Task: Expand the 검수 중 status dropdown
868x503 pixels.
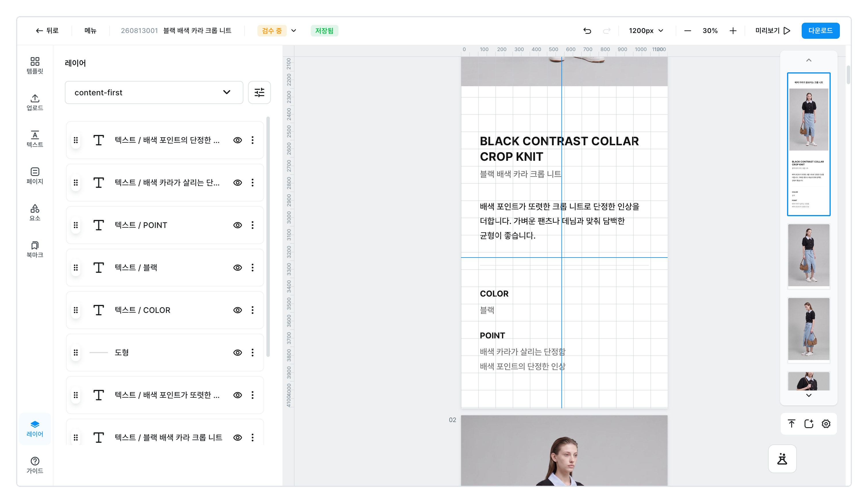Action: [294, 31]
